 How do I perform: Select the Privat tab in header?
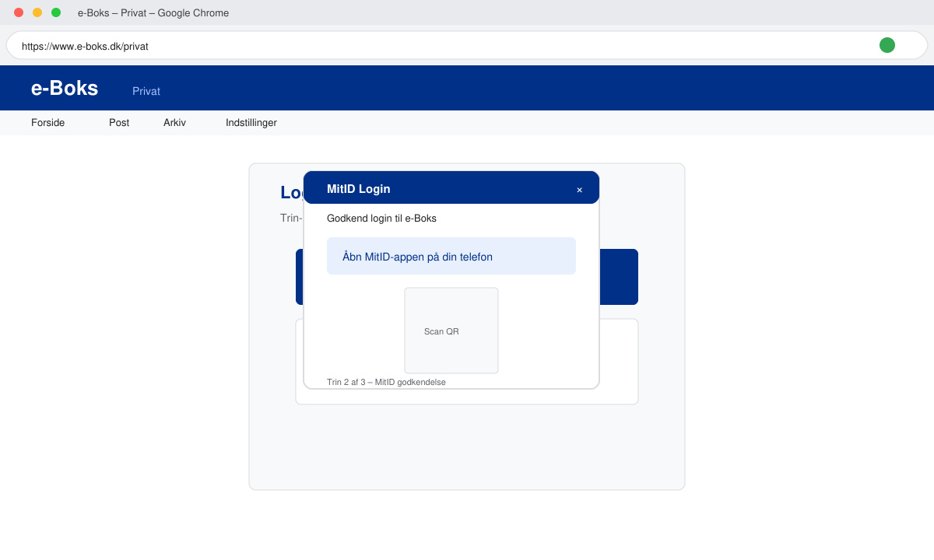tap(146, 91)
